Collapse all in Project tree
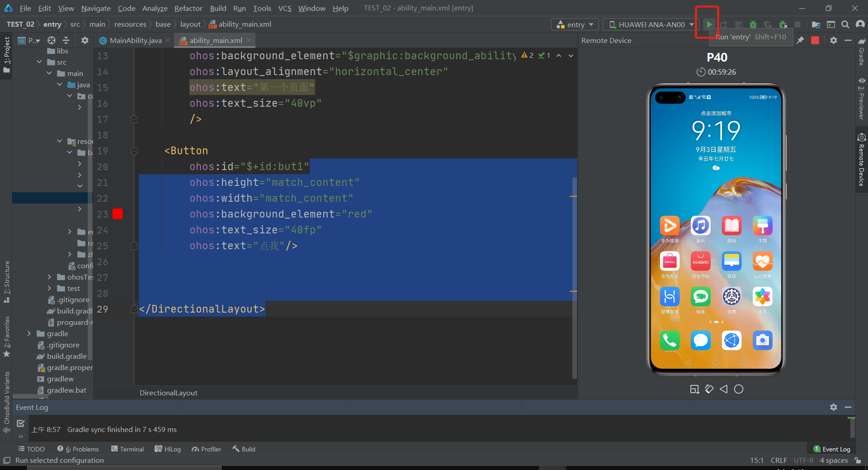 pyautogui.click(x=66, y=40)
